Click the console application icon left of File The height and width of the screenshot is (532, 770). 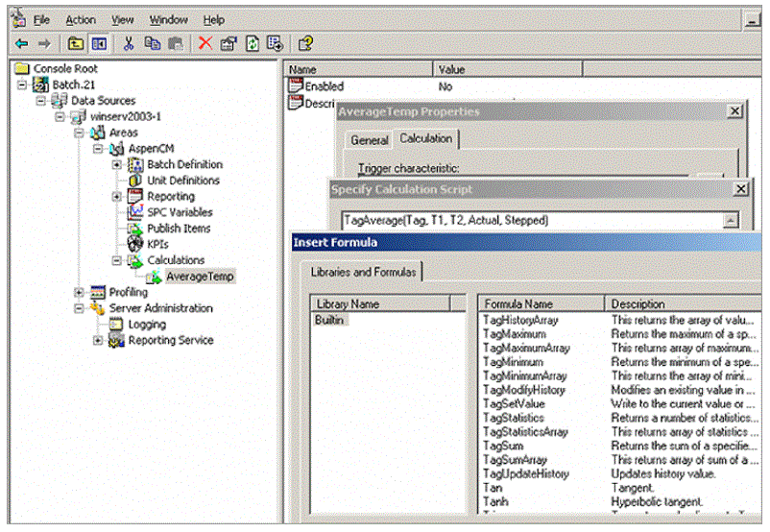point(18,18)
